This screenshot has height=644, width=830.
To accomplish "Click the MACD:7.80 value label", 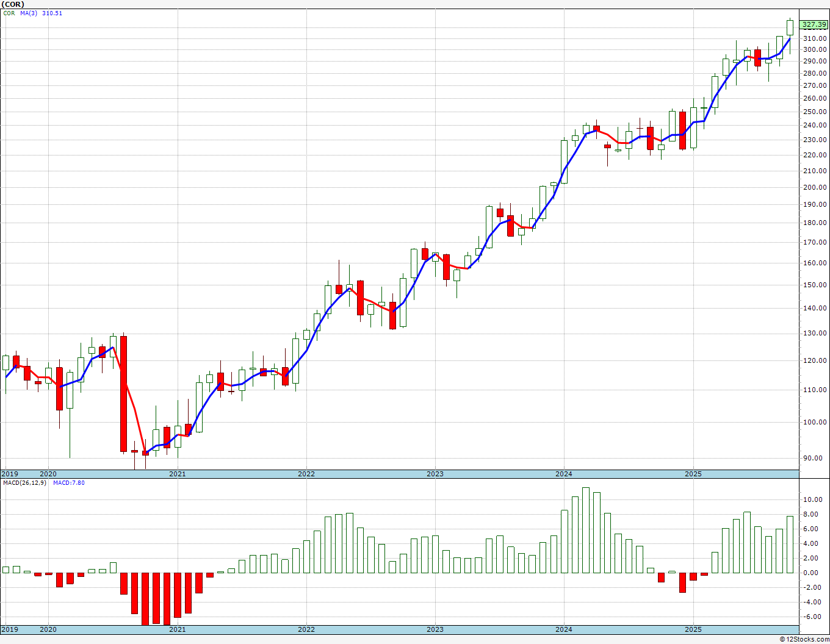I will tap(68, 483).
